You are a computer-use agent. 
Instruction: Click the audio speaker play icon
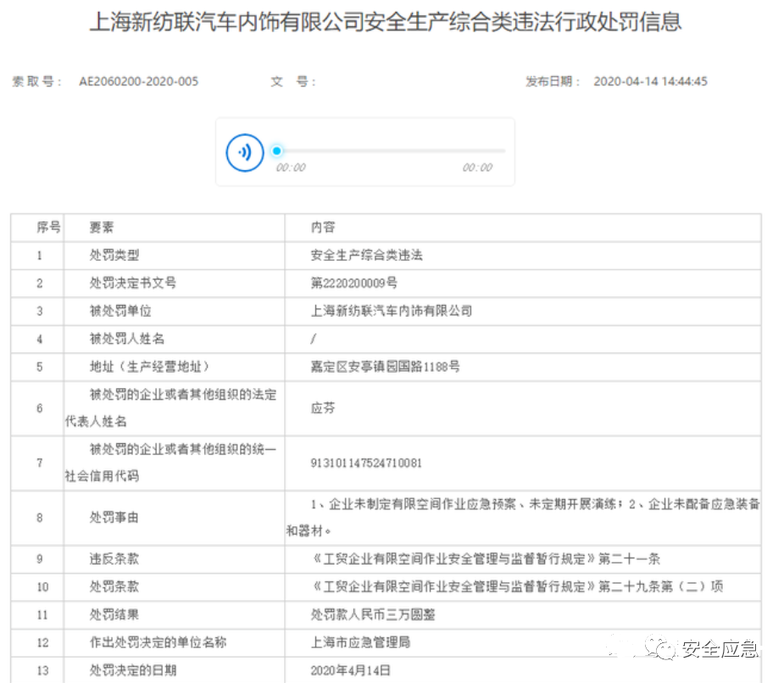(x=244, y=152)
